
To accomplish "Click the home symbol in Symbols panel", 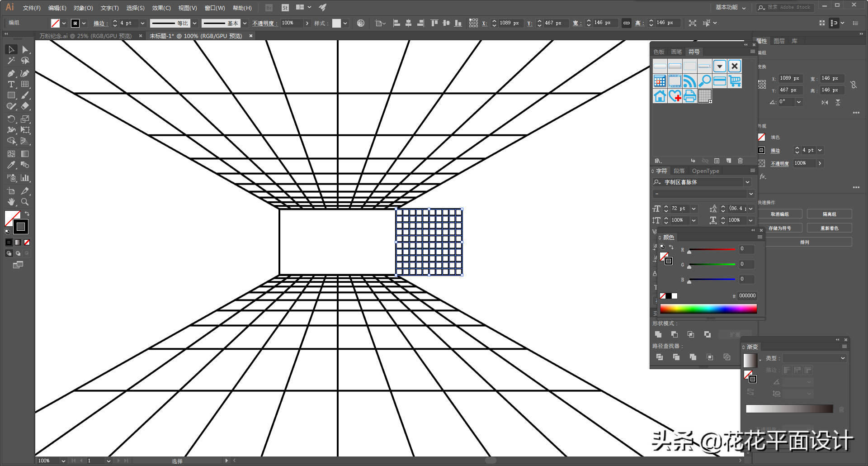I will point(660,96).
